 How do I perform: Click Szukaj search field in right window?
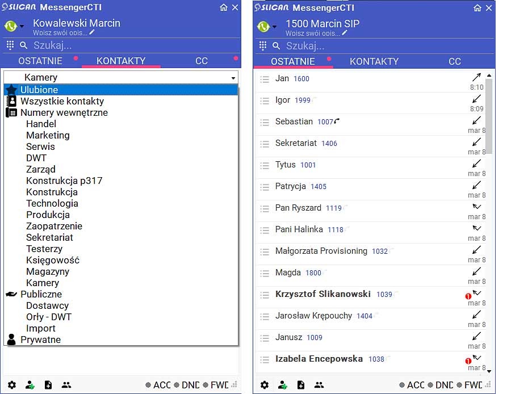[375, 45]
